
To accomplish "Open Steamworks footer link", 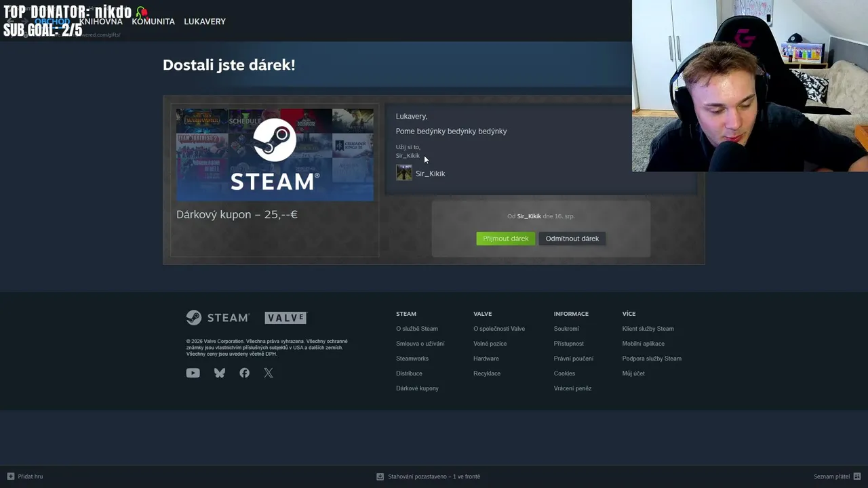I will [412, 359].
